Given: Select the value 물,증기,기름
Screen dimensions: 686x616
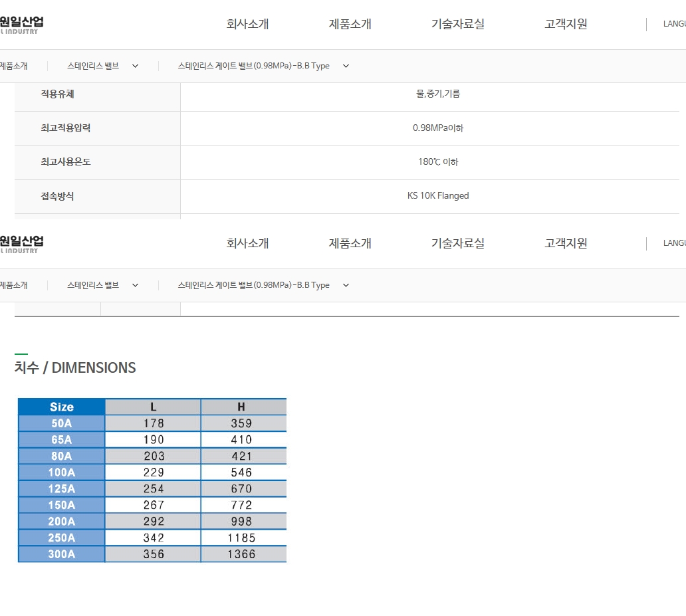Looking at the screenshot, I should 438,94.
